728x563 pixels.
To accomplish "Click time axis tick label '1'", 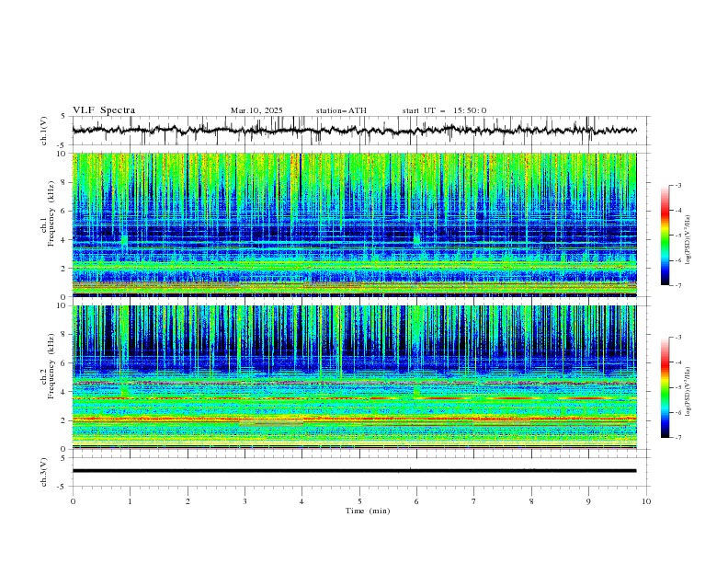I will tap(130, 501).
